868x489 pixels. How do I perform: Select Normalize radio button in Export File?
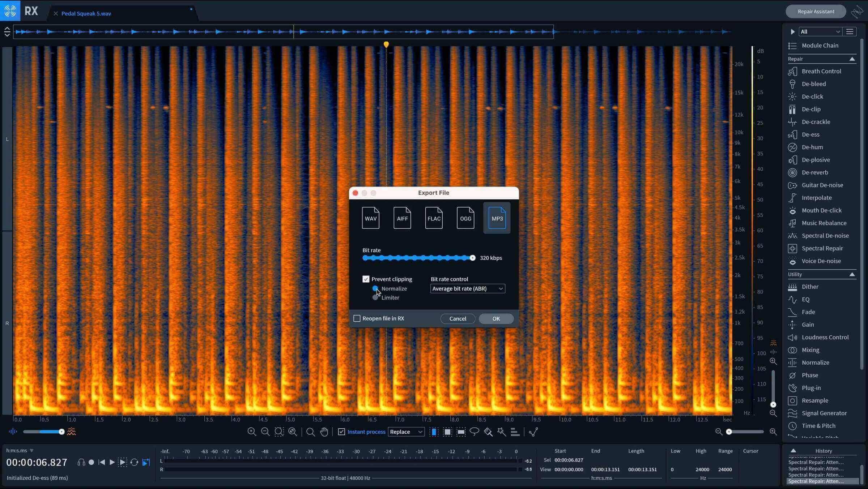pyautogui.click(x=375, y=288)
